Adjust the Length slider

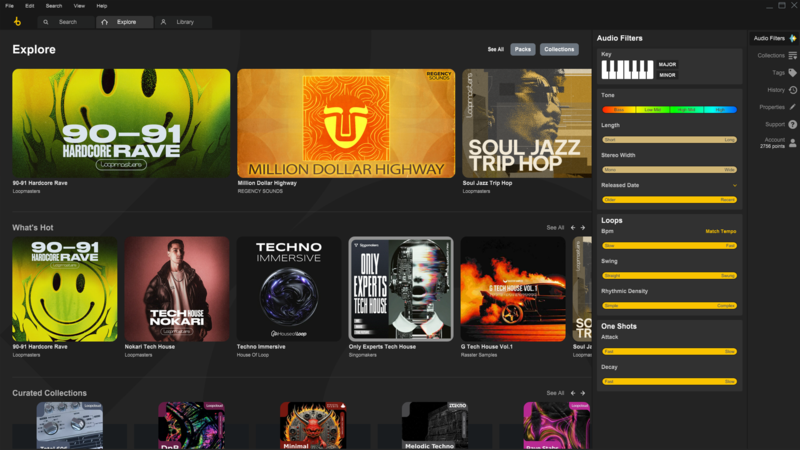669,140
